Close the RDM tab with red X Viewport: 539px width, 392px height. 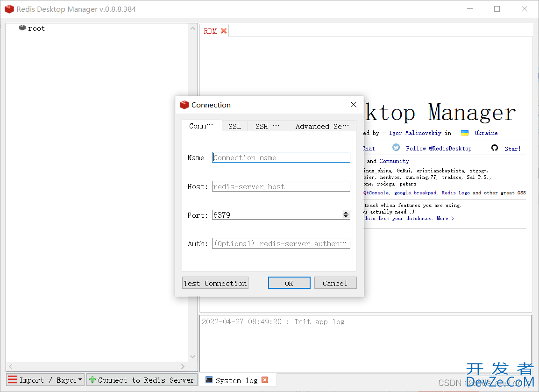click(223, 31)
